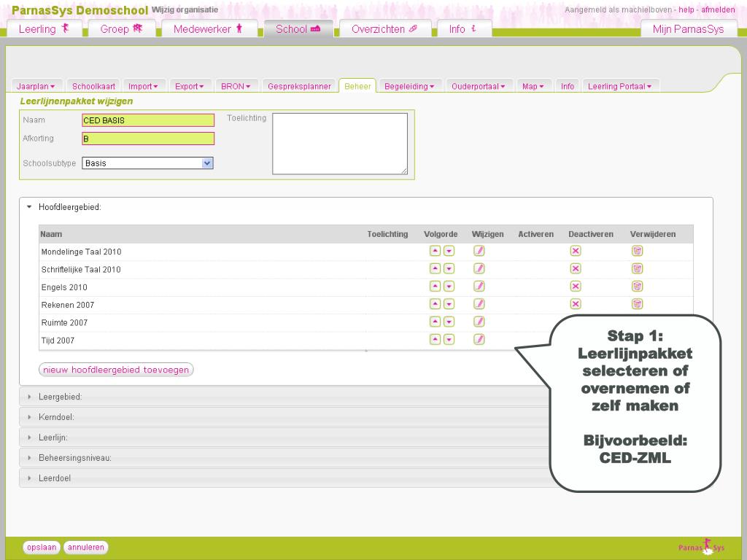Image resolution: width=747 pixels, height=560 pixels.
Task: Deactivate Schriftelijke Taal 2010
Action: coord(576,268)
